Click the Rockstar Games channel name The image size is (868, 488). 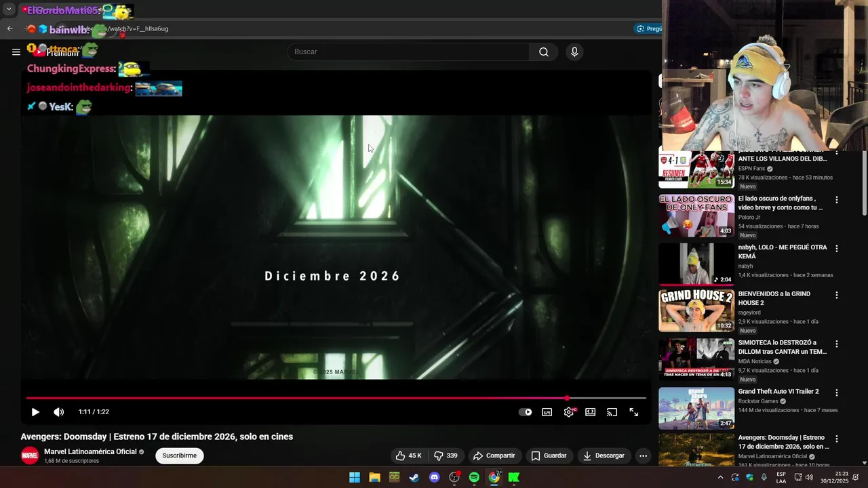[758, 401]
